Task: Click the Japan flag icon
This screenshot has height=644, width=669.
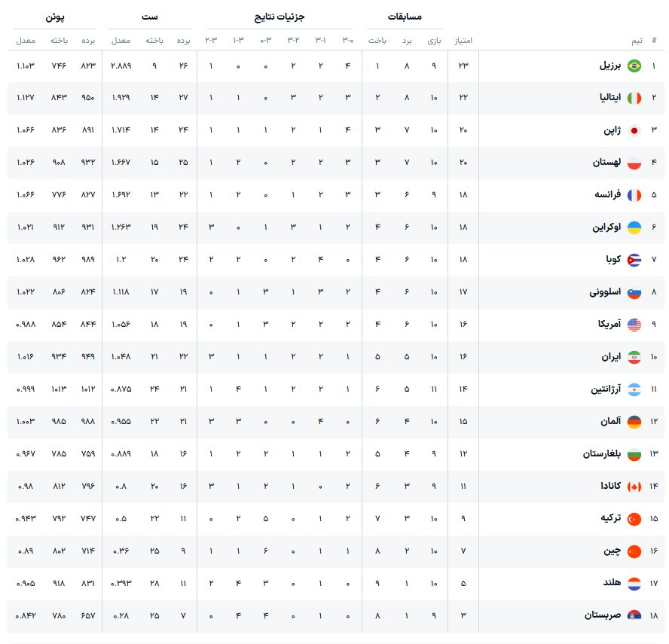Action: pos(634,131)
